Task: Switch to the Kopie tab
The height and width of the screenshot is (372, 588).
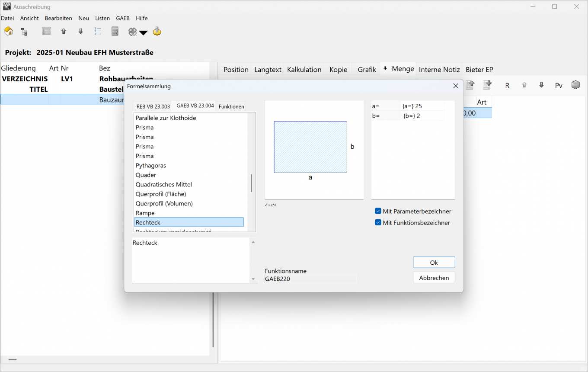Action: pyautogui.click(x=338, y=70)
